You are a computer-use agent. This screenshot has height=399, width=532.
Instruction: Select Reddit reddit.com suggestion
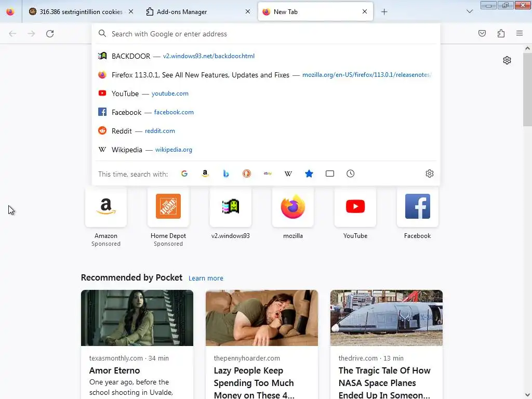point(266,130)
